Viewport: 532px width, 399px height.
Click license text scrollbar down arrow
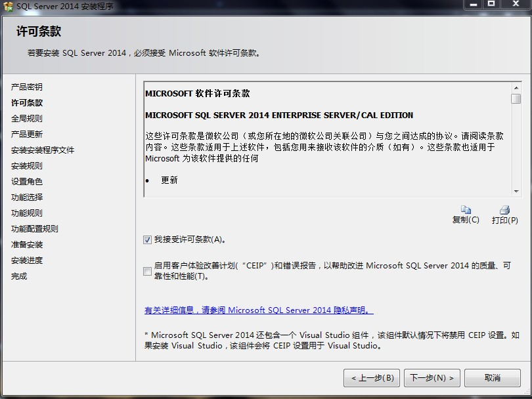[516, 192]
